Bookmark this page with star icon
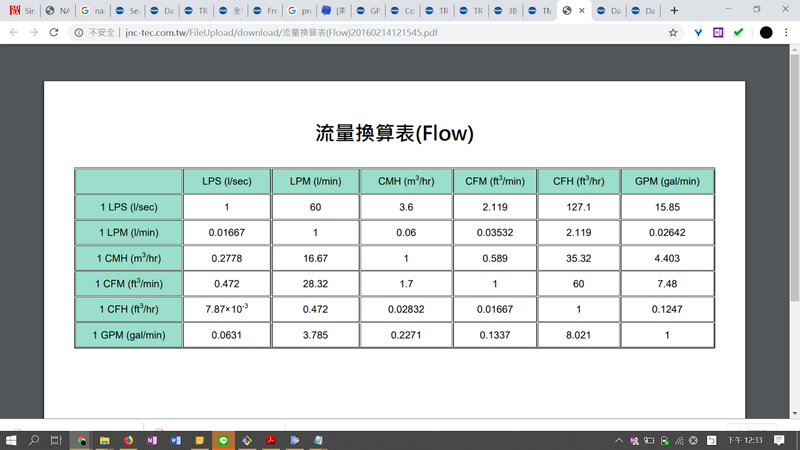The width and height of the screenshot is (800, 450). pyautogui.click(x=673, y=33)
